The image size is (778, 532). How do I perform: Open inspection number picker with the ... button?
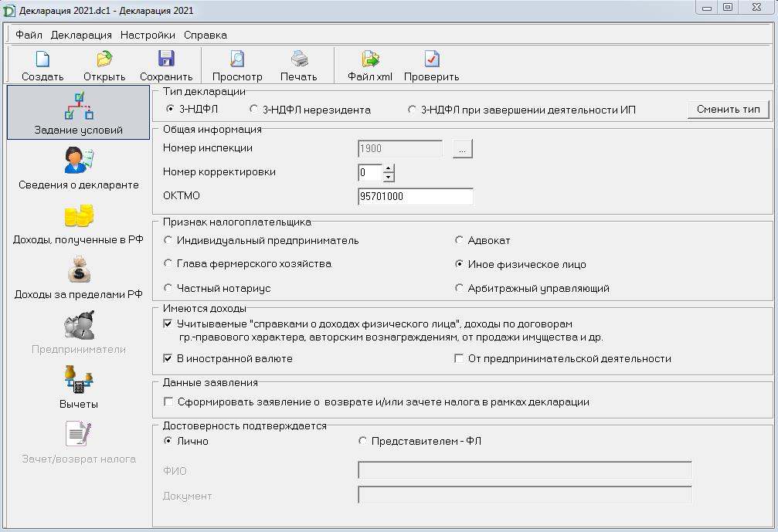click(x=462, y=149)
